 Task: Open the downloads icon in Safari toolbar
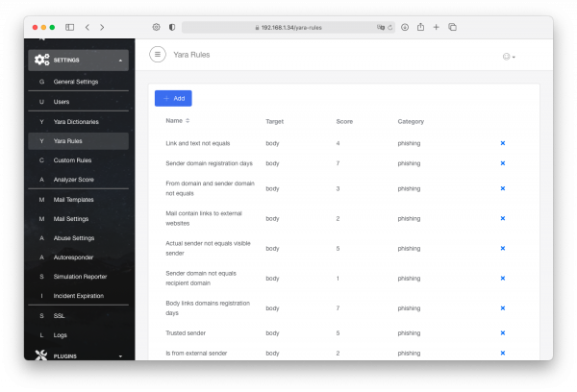point(405,27)
